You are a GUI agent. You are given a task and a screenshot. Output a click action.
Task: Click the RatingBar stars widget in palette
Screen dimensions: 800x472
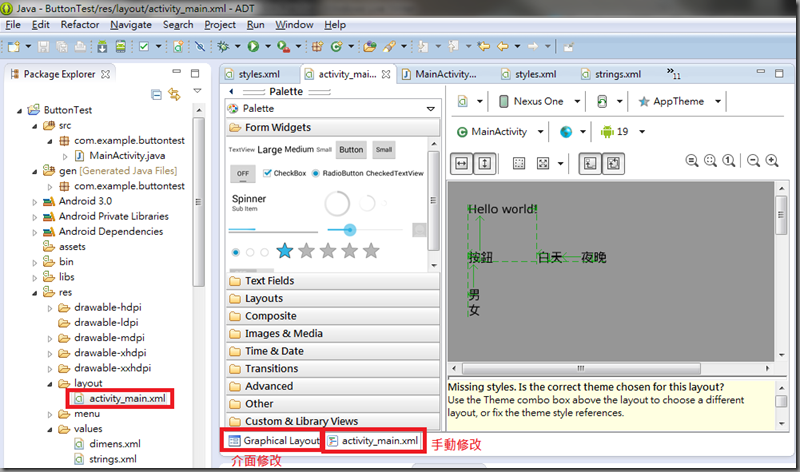pos(328,251)
